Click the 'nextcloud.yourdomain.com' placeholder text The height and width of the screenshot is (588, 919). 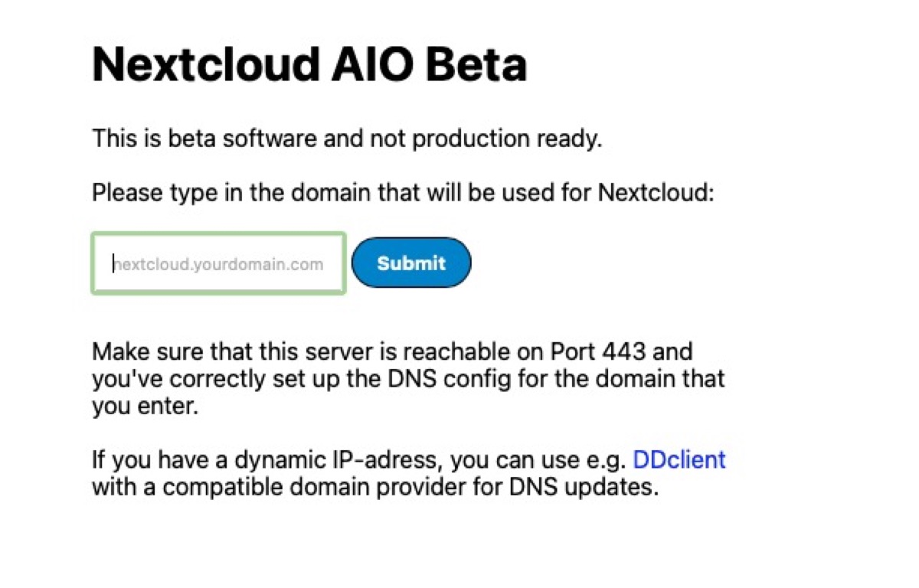[218, 264]
